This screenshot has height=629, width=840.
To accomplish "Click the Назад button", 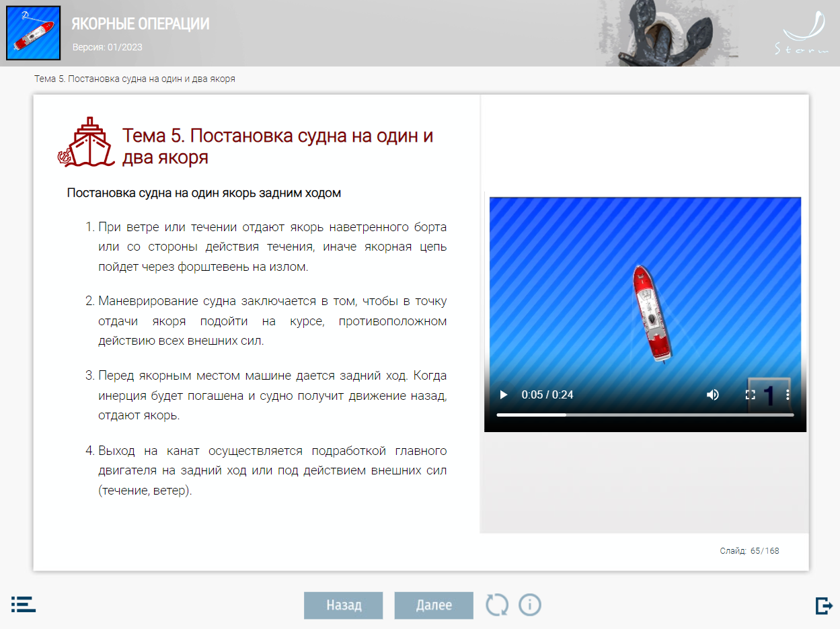I will coord(344,605).
